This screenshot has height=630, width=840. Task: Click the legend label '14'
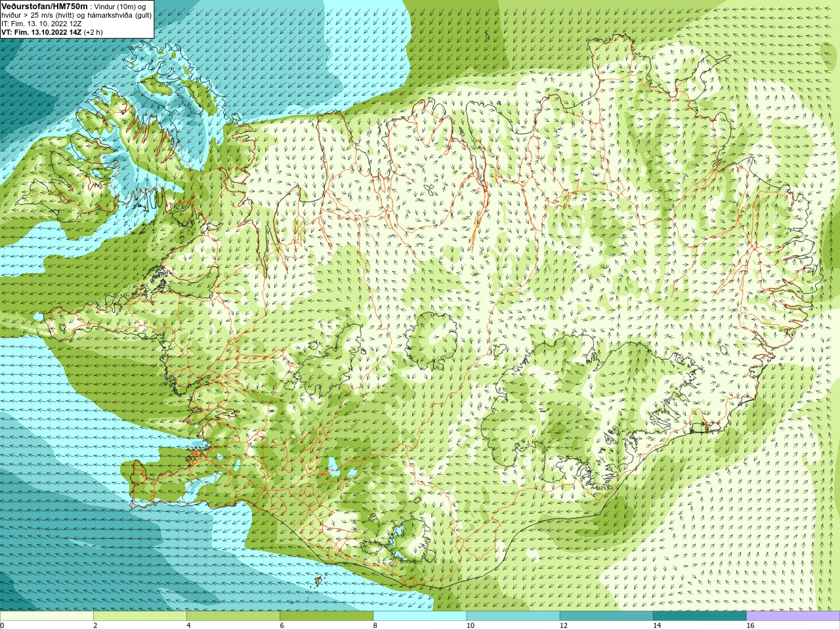657,625
